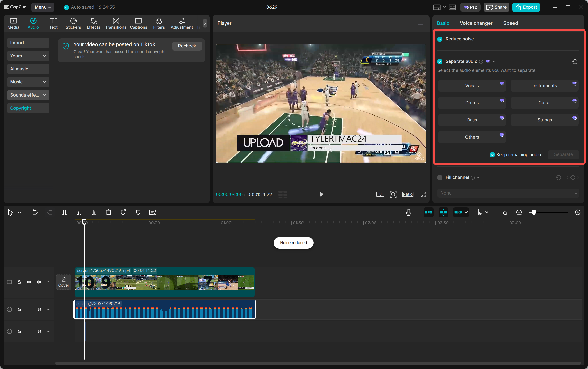The width and height of the screenshot is (588, 369).
Task: Open the Captions panel
Action: click(138, 23)
